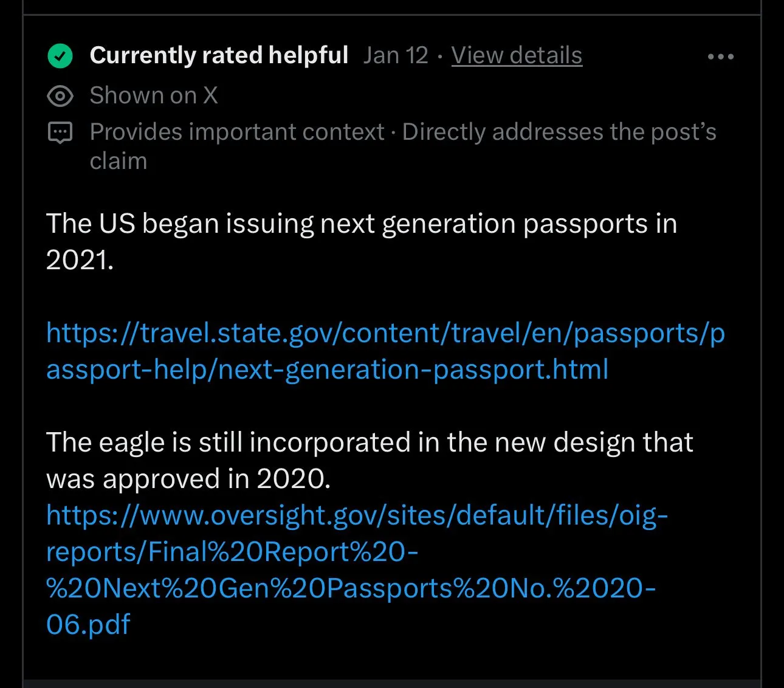The height and width of the screenshot is (688, 784).
Task: Click the green checkmark helpful-rating icon
Action: click(x=60, y=57)
